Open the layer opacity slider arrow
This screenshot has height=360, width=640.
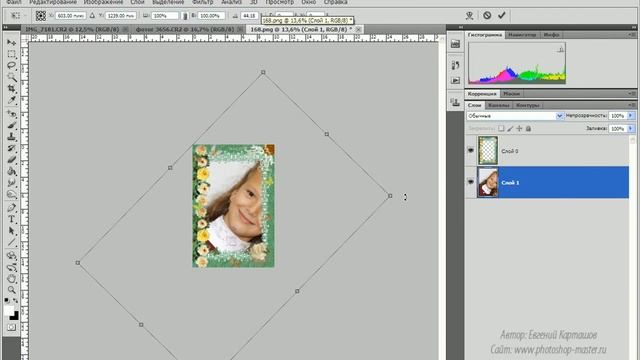631,116
